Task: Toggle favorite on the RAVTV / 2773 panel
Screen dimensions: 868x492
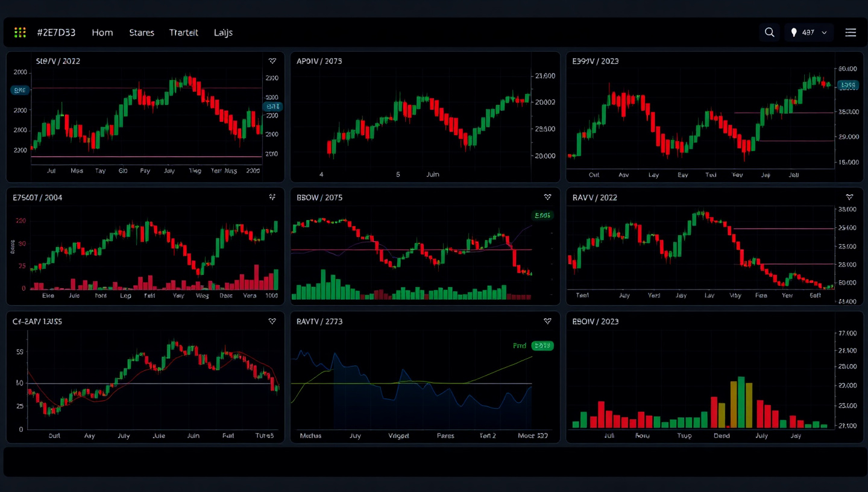Action: [547, 321]
